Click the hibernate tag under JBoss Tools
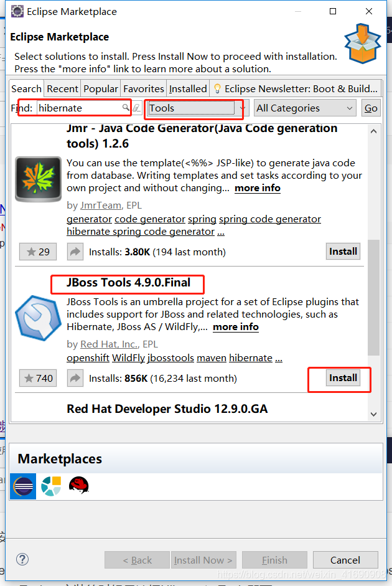Screen dimensions: 392x586 pyautogui.click(x=251, y=357)
